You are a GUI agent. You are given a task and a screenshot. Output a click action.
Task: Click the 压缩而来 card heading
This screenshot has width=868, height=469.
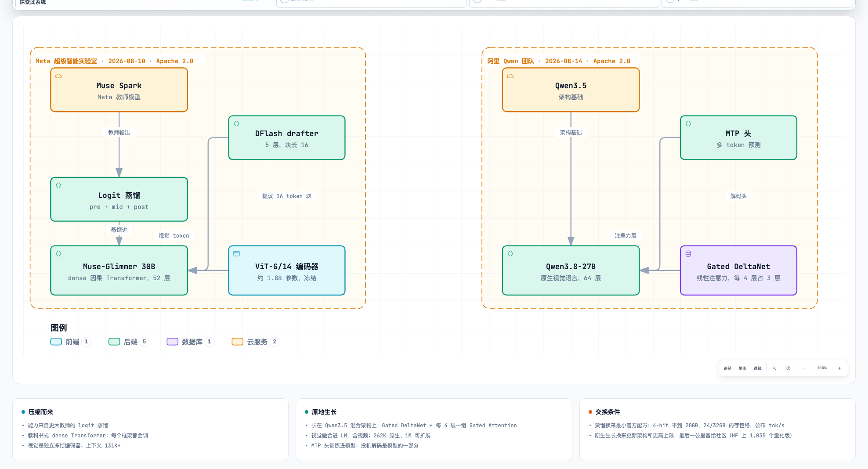41,412
